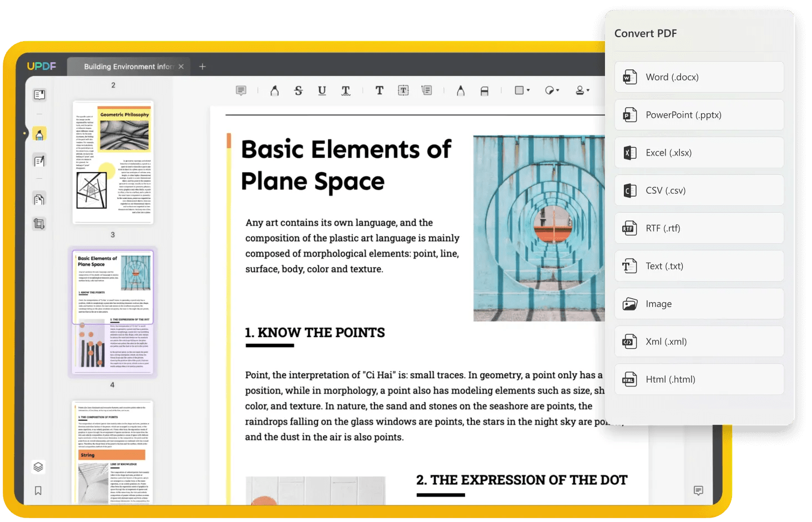Select the Text Callout tool

click(x=427, y=91)
